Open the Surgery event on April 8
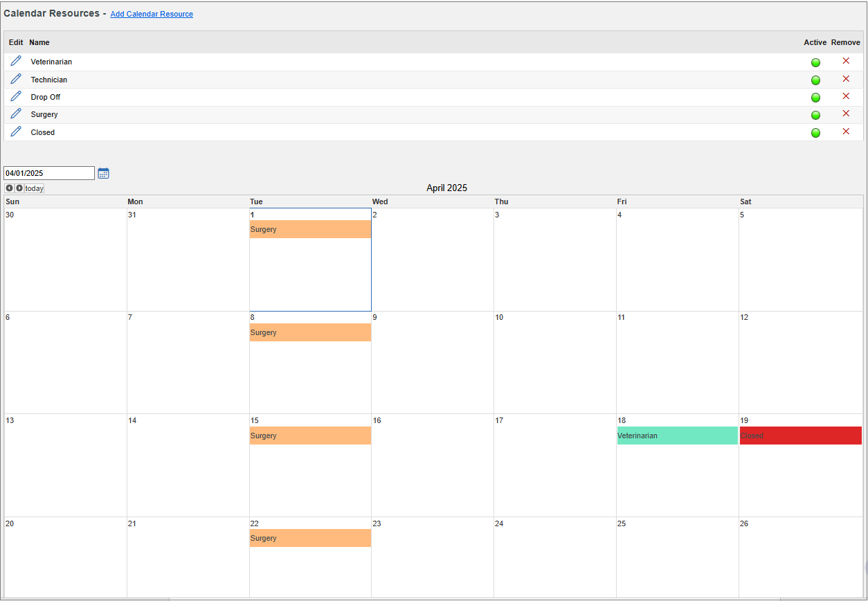The image size is (868, 601). [310, 332]
